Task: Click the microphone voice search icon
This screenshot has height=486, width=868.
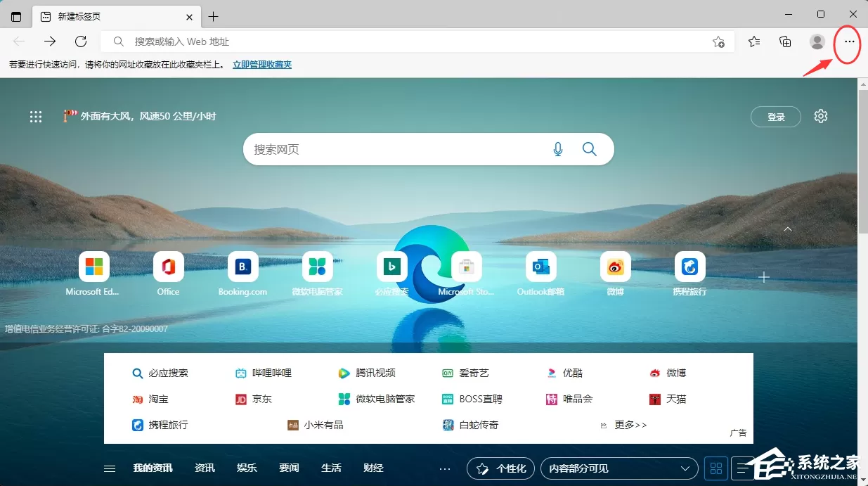Action: (x=558, y=149)
